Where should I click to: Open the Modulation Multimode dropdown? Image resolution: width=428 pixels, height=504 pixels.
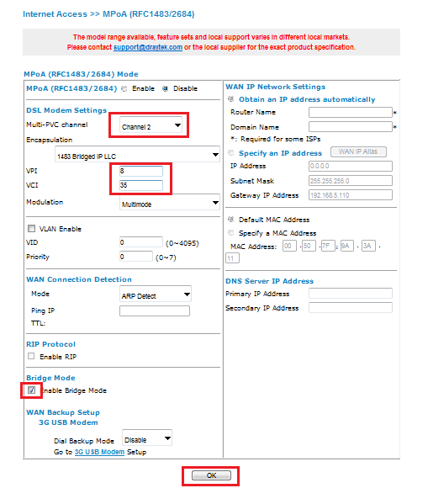170,203
